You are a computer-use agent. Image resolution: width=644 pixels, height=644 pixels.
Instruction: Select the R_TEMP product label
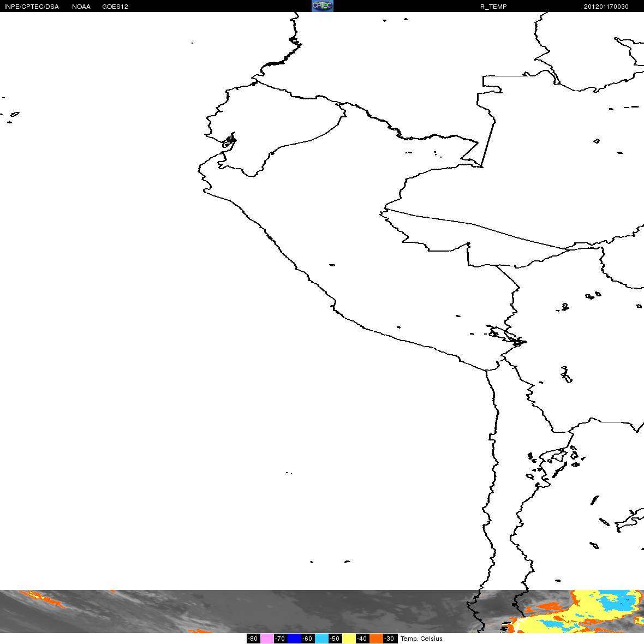493,7
